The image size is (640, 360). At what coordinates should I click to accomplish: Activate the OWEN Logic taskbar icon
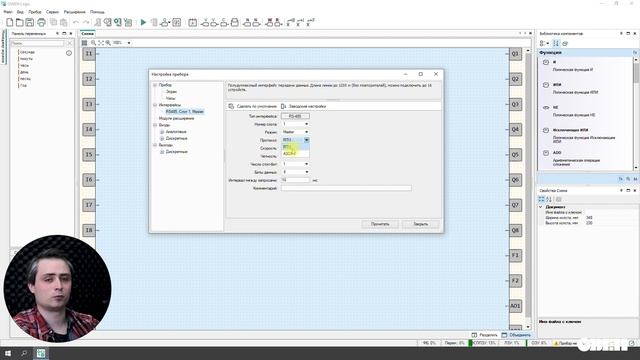41,353
